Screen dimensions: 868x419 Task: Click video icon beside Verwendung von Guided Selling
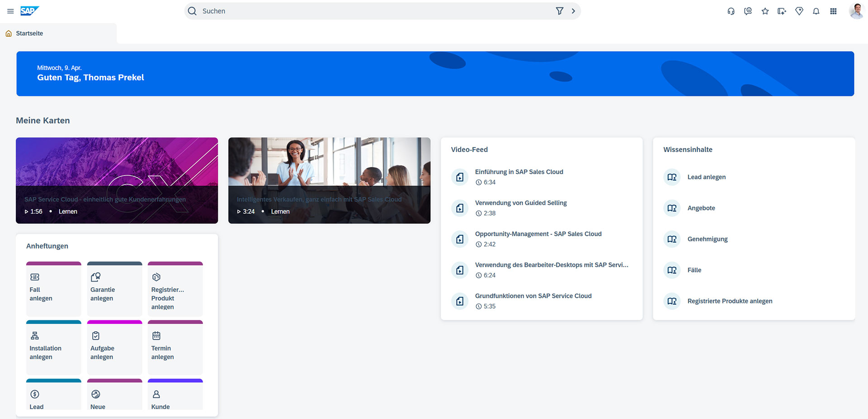pos(460,208)
